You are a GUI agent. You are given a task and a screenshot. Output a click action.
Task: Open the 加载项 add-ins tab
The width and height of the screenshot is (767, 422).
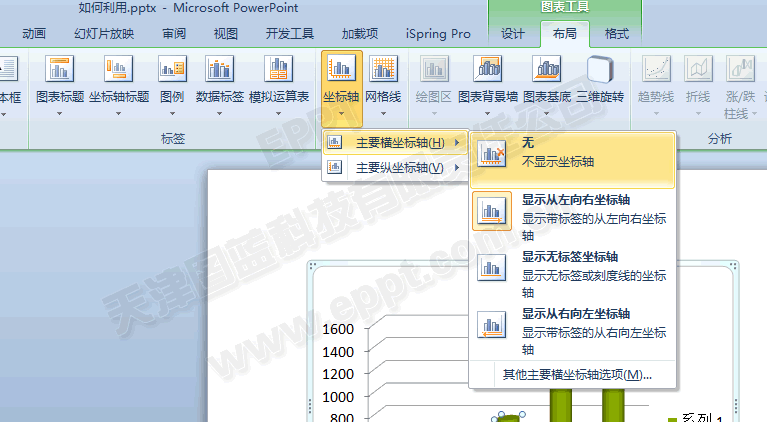click(360, 34)
